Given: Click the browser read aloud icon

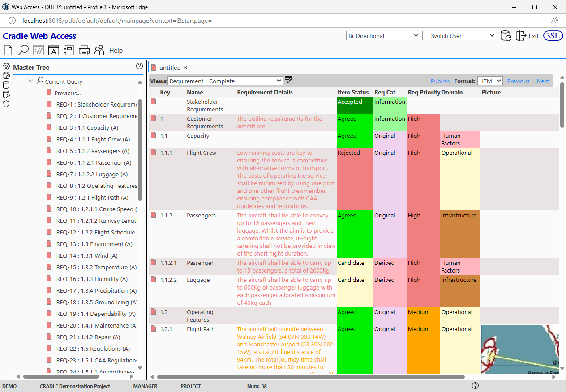Looking at the screenshot, I should [x=554, y=21].
